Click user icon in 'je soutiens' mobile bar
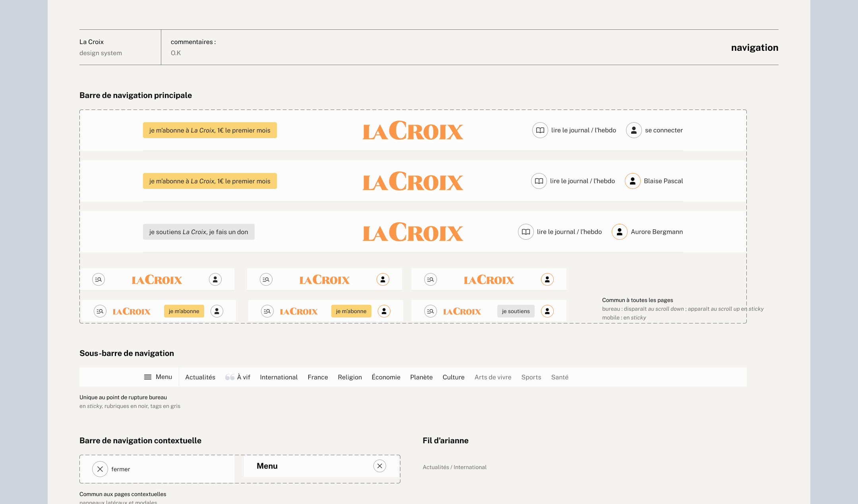 point(547,311)
